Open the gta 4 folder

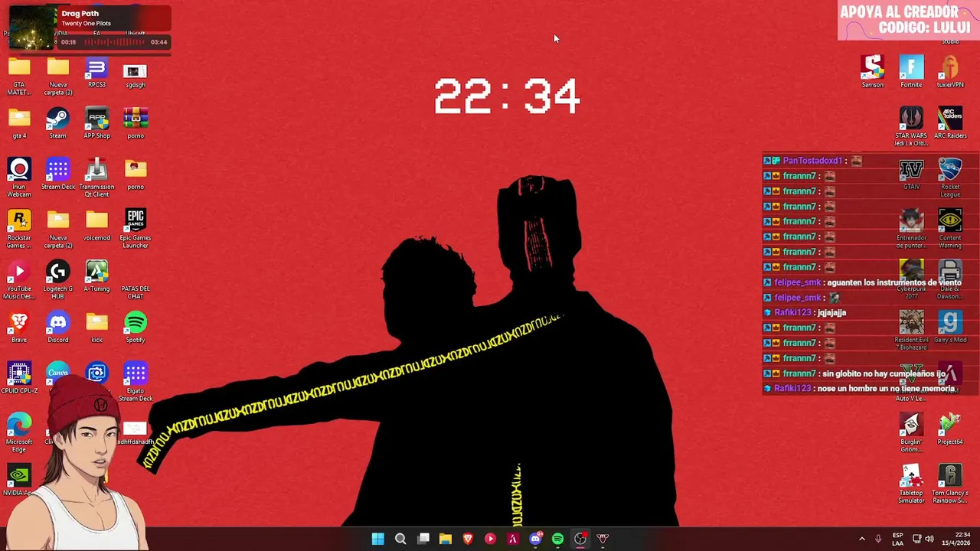pos(19,124)
